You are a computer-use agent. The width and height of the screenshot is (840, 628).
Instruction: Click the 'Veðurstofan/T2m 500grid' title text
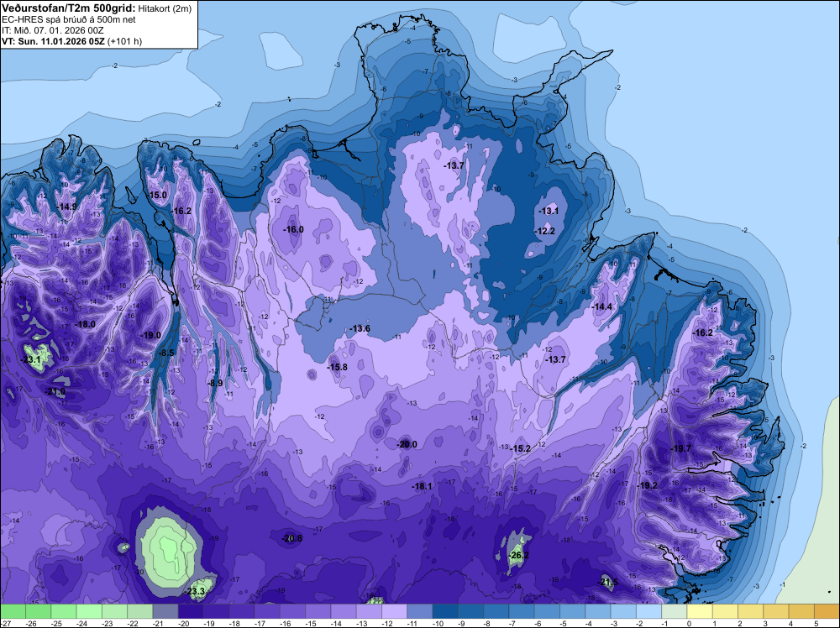69,8
